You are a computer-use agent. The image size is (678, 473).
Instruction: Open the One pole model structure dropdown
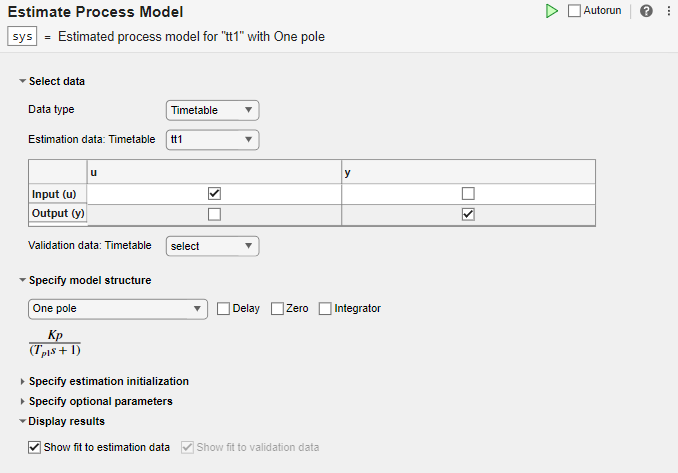click(x=117, y=309)
